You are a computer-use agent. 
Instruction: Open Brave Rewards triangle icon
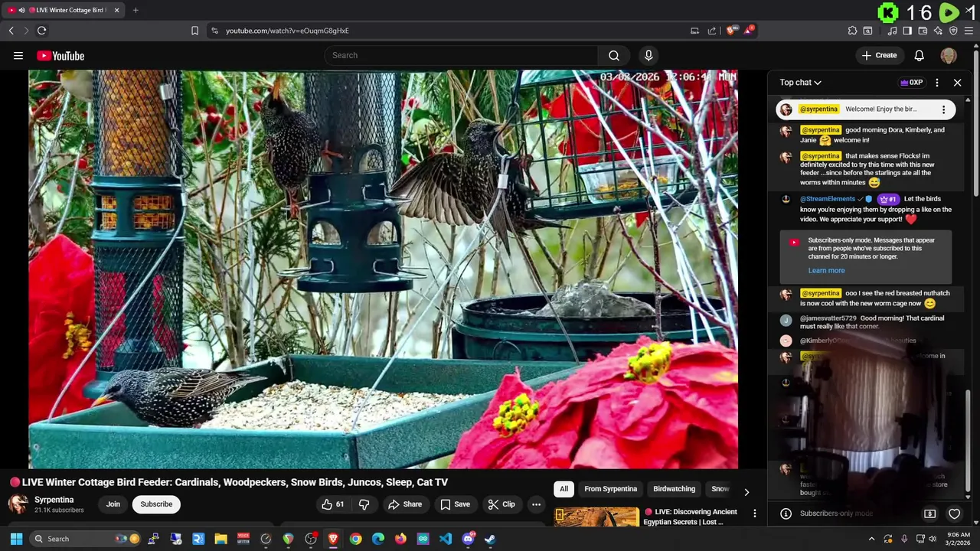749,31
